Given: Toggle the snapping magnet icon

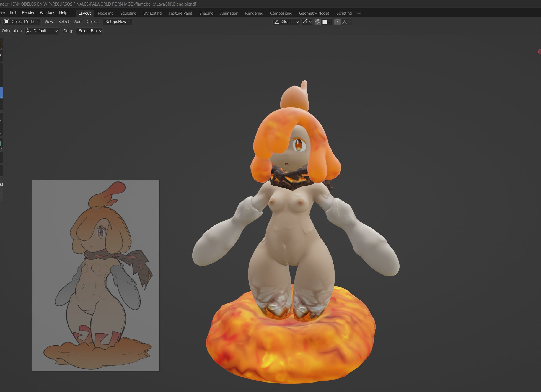Looking at the screenshot, I should click(x=318, y=22).
